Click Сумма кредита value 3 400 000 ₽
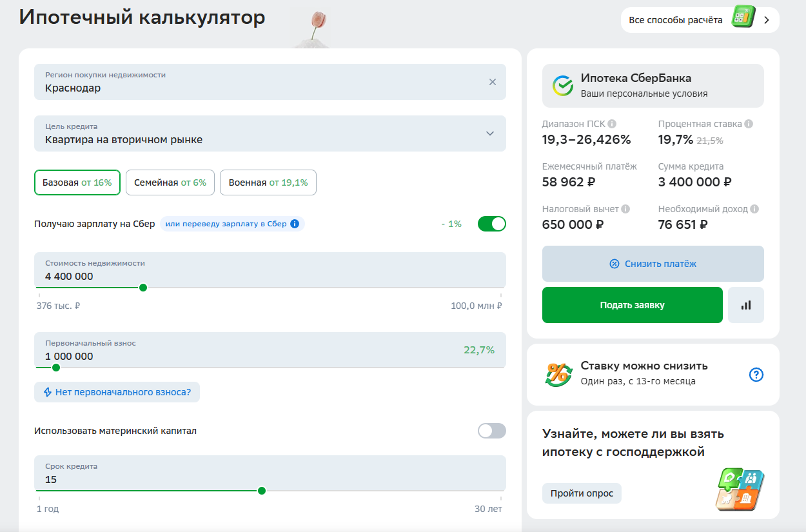806x532 pixels. click(x=695, y=182)
